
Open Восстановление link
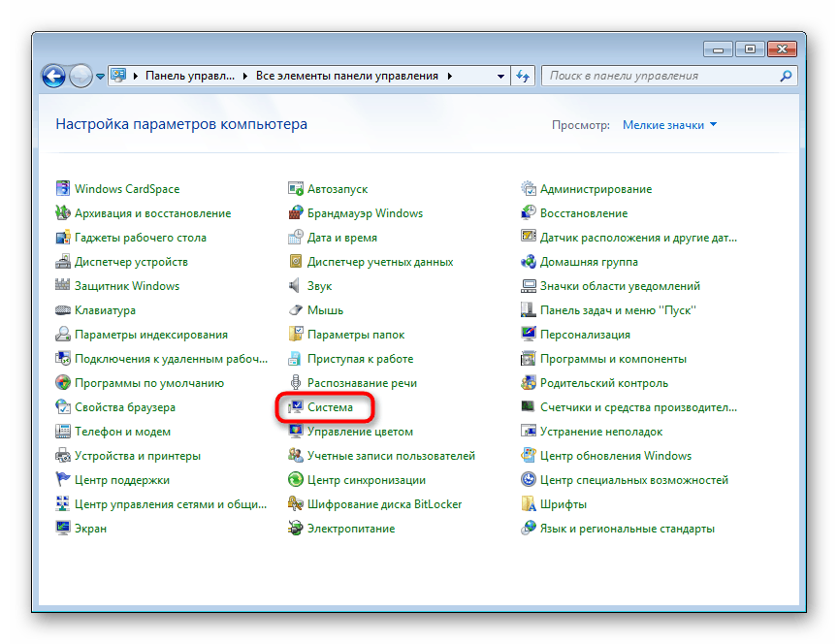pos(584,212)
